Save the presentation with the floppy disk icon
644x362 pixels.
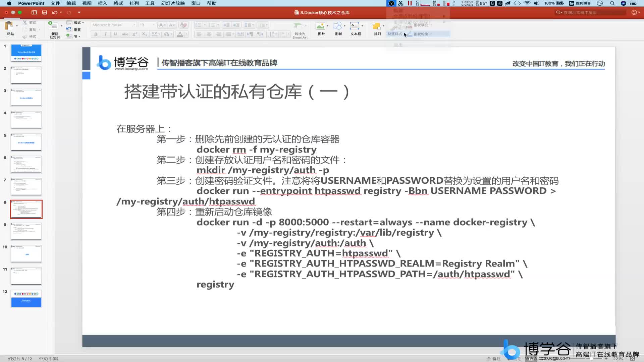(x=45, y=12)
